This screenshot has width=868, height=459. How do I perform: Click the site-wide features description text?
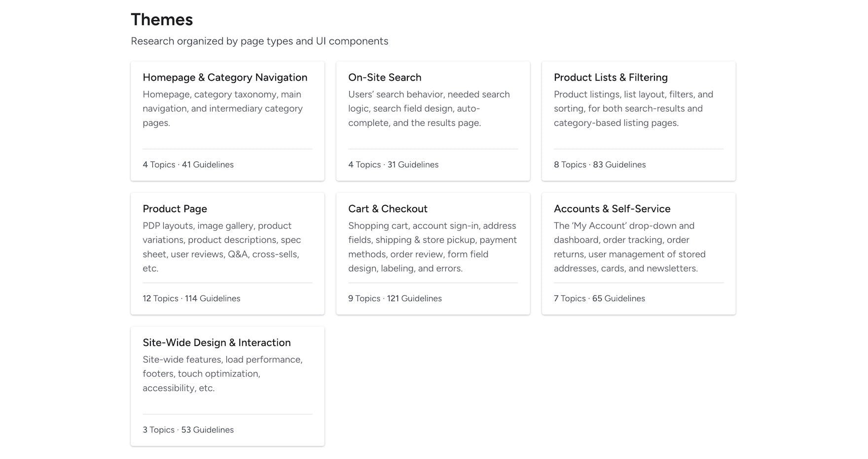[x=222, y=374]
